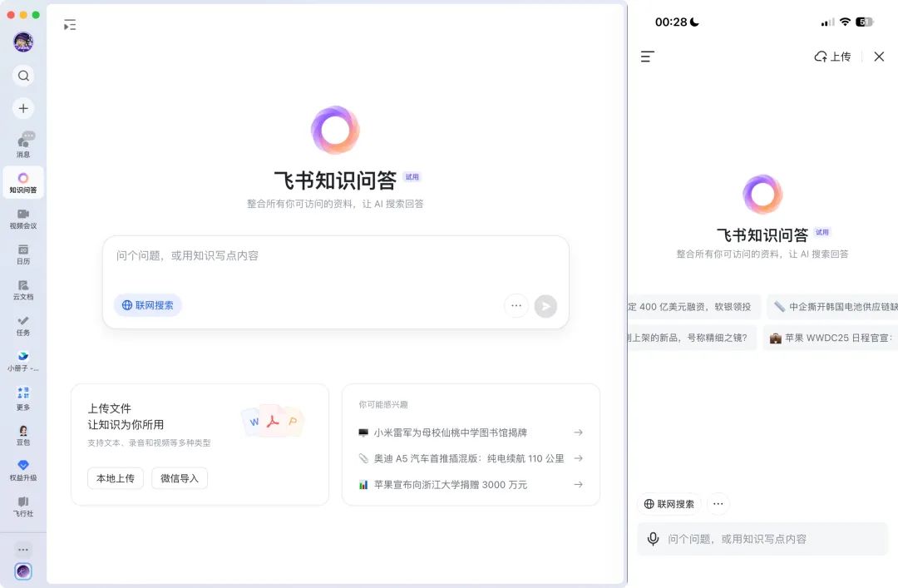Click the arrow beside the 小米雷军 suggestion
The image size is (898, 588).
point(579,432)
